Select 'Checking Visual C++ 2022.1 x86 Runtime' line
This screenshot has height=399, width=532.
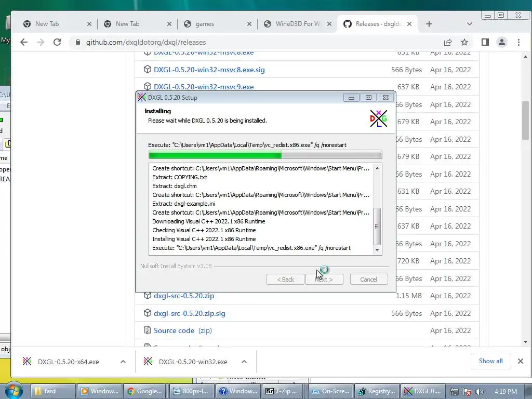204,230
